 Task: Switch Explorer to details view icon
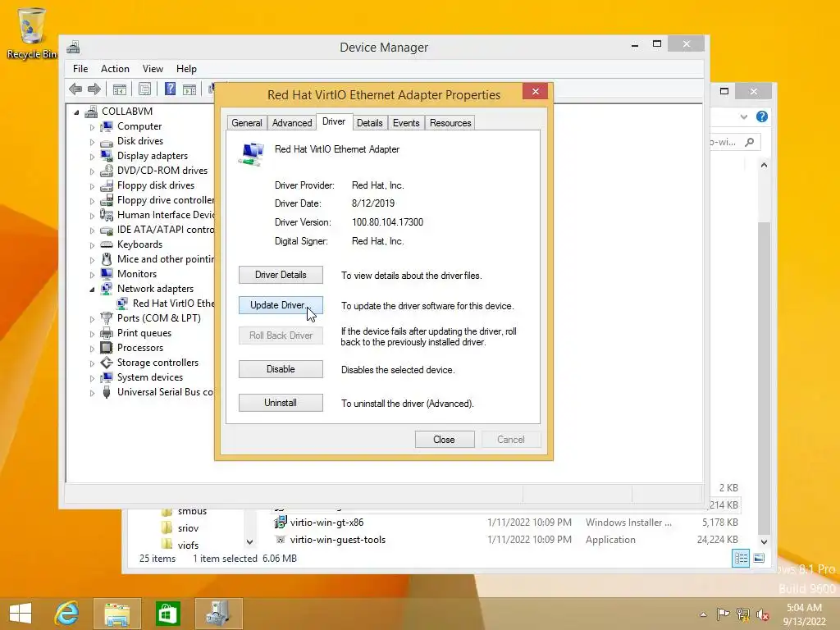coord(741,559)
